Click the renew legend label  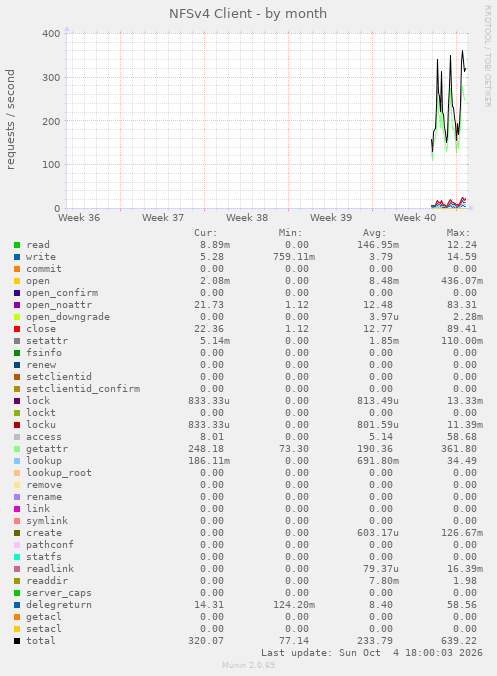[41, 365]
